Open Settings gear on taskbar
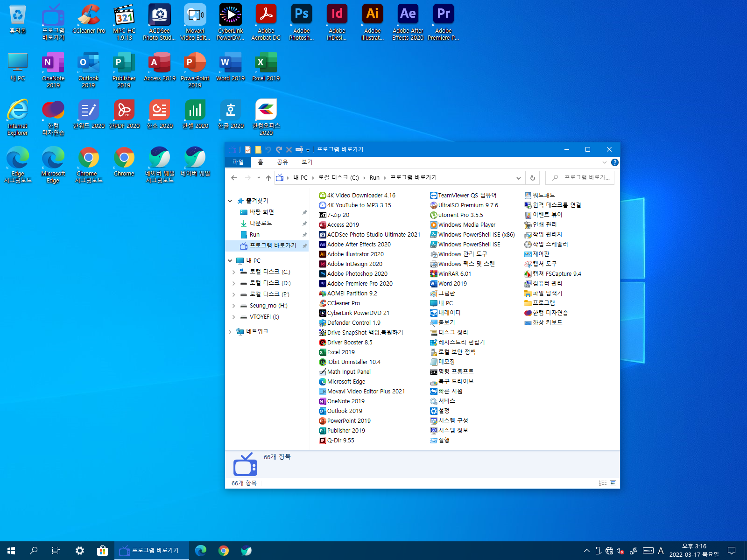 coord(80,551)
